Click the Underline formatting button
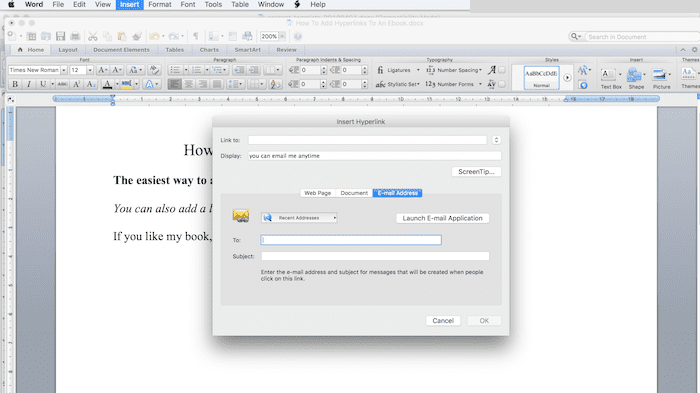Screen dimensions: 700x393 click(x=43, y=84)
